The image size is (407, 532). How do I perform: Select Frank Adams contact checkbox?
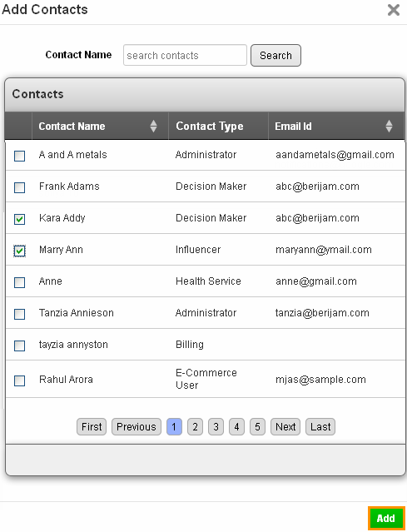pyautogui.click(x=20, y=187)
